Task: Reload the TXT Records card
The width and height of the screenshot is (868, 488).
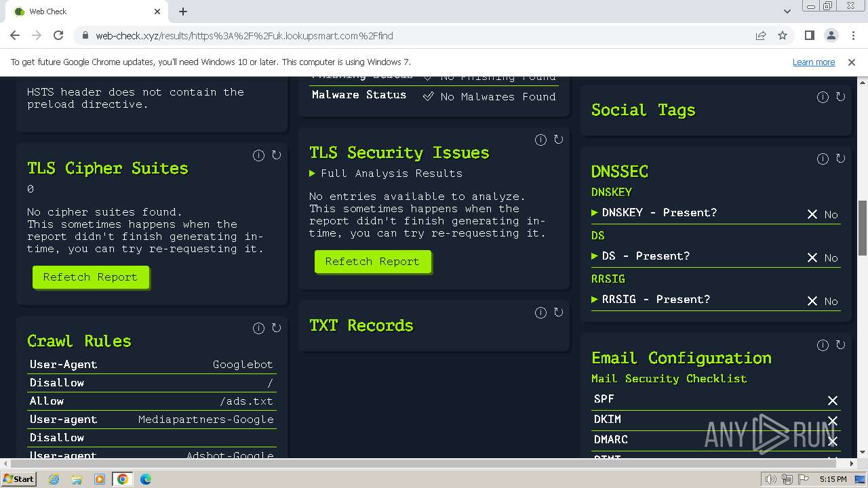Action: 558,312
